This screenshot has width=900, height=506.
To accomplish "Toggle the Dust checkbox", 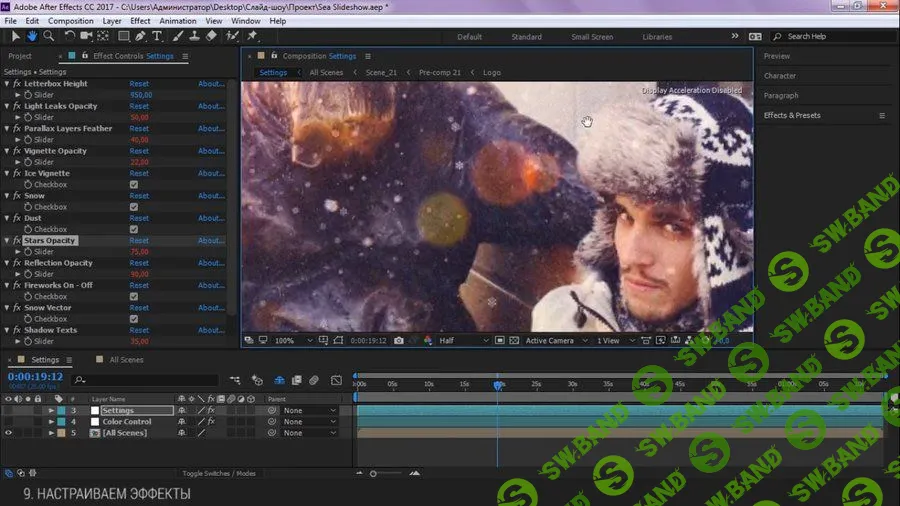I will point(134,229).
